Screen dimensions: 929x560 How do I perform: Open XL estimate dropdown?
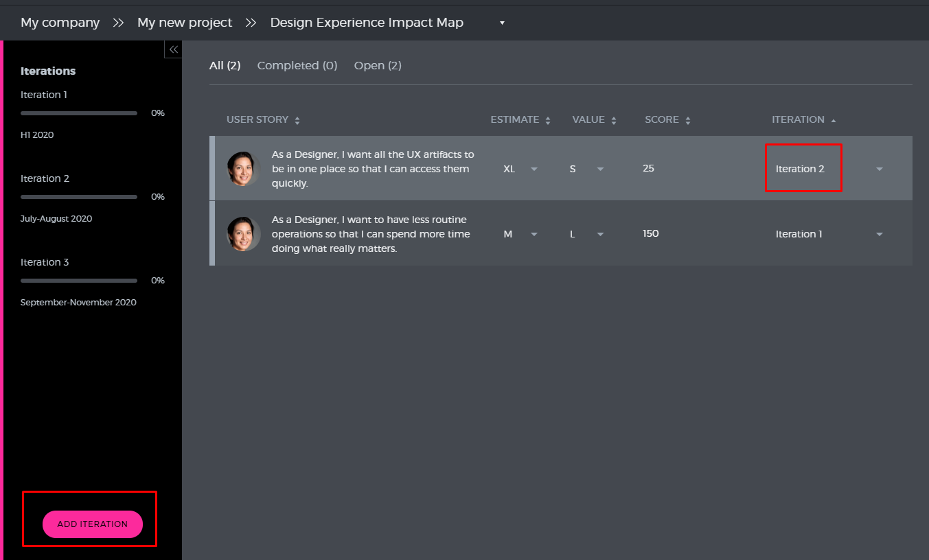tap(534, 170)
